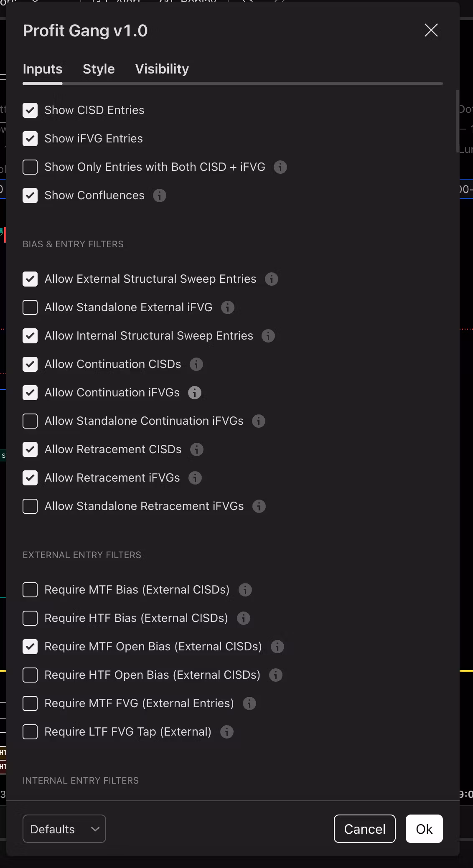Switch to the Style tab
Screen dimensions: 473x868
[x=99, y=69]
